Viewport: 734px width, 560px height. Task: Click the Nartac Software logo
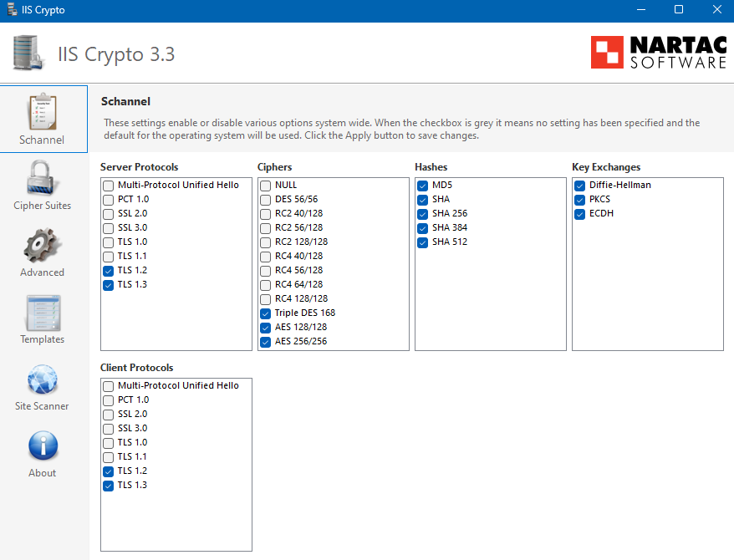(658, 52)
